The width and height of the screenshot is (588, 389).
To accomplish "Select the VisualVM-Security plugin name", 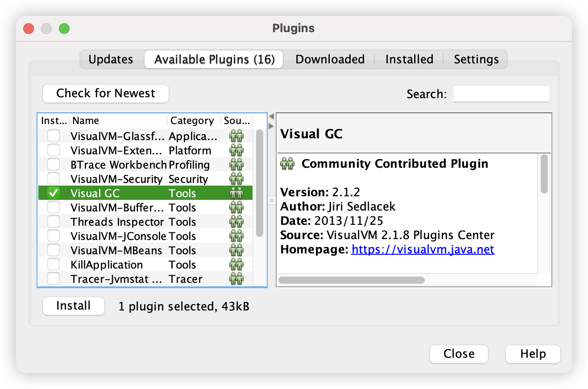I will (x=116, y=179).
